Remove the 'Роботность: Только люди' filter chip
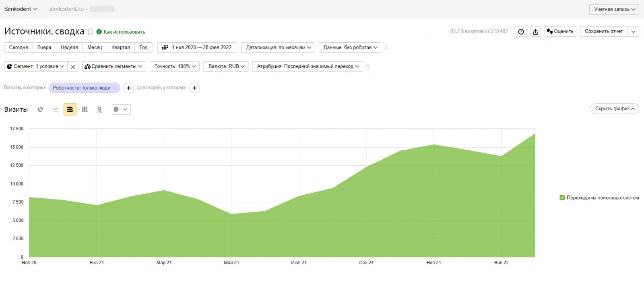The image size is (644, 282). (115, 88)
